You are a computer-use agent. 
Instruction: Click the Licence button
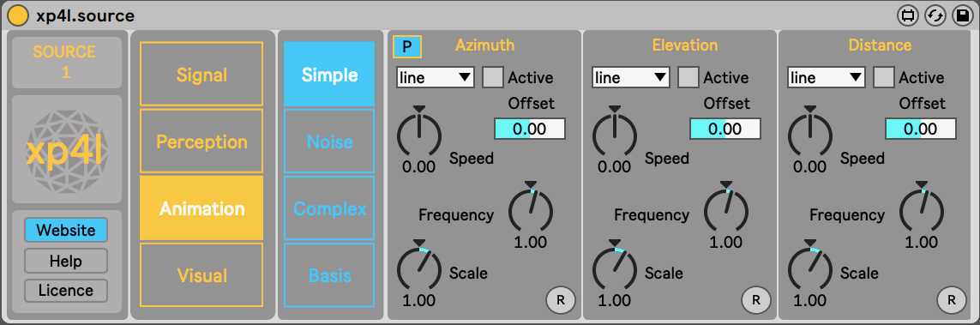(66, 291)
